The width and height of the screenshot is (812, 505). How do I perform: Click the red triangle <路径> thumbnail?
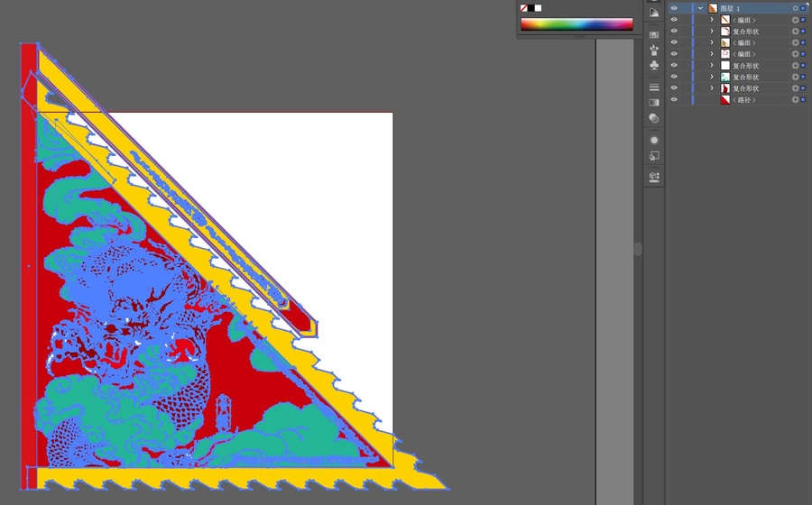725,99
